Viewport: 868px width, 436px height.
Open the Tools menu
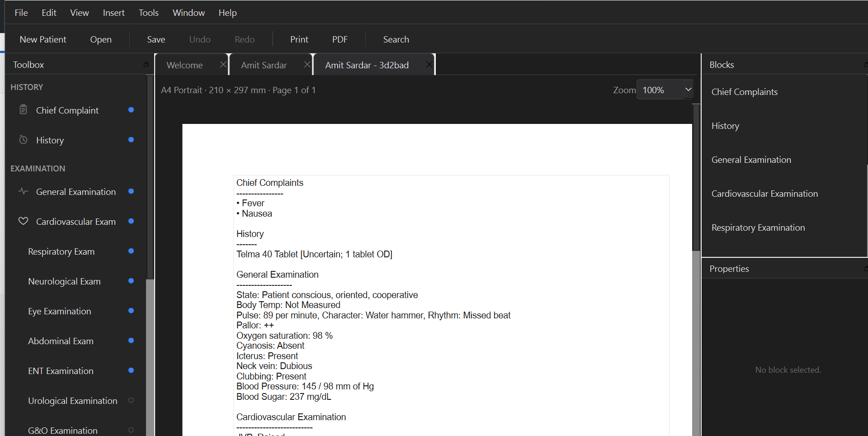point(148,13)
